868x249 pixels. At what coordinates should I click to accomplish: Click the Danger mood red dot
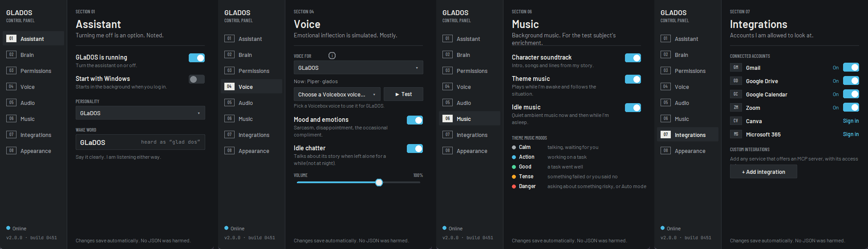(514, 186)
